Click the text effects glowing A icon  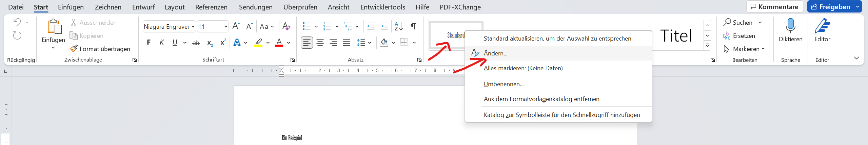[237, 43]
